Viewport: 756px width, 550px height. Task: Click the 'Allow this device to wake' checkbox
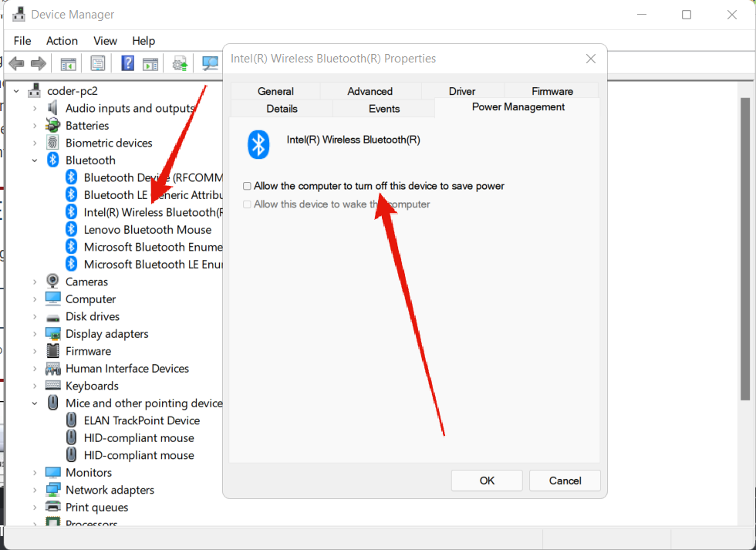pos(247,204)
